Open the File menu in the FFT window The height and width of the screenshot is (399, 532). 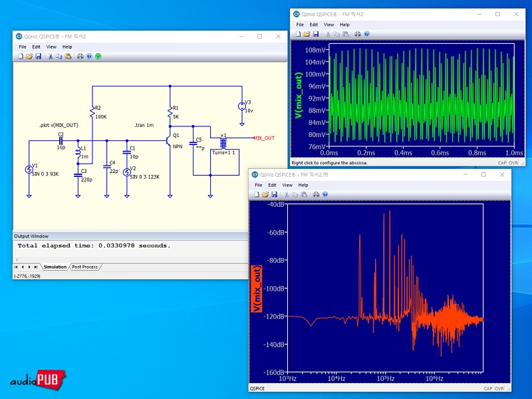tap(259, 185)
